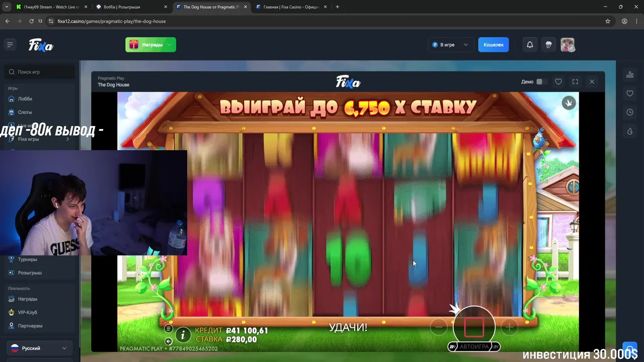The height and width of the screenshot is (362, 644).
Task: Close the active The Dog House tab
Action: tap(245, 7)
